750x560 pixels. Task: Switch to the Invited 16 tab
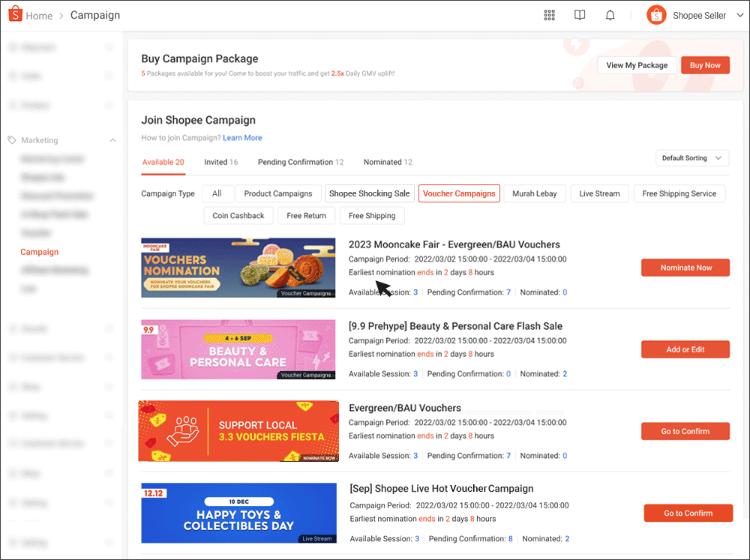[220, 162]
